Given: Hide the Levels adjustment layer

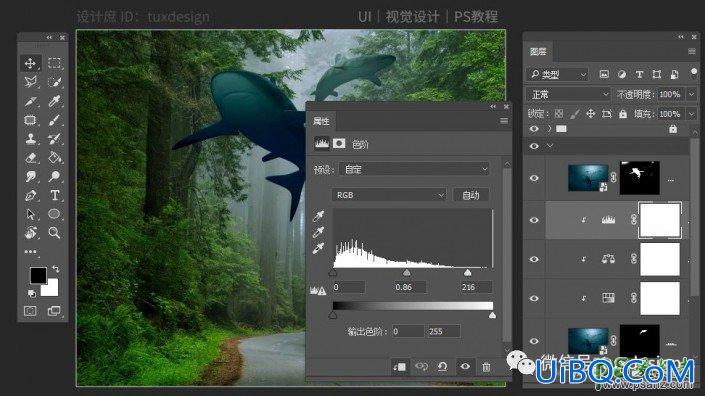Looking at the screenshot, I should pos(534,220).
